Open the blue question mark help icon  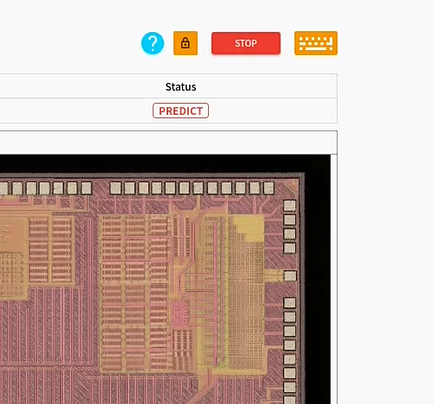click(153, 43)
